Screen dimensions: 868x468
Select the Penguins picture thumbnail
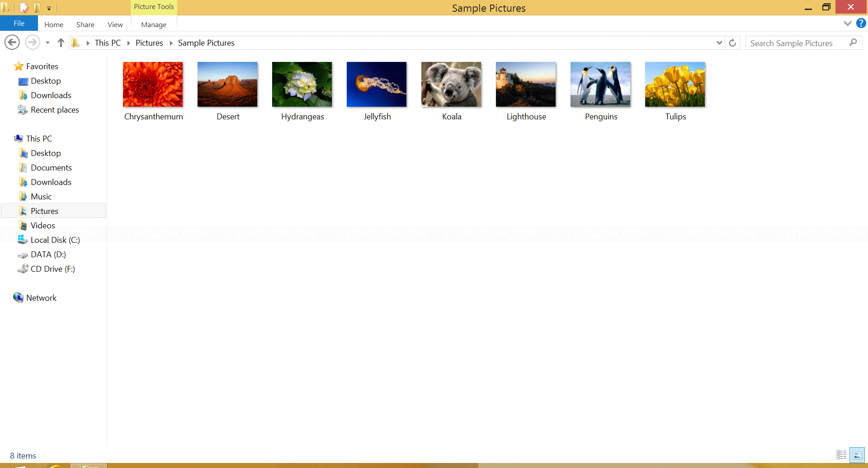coord(600,84)
